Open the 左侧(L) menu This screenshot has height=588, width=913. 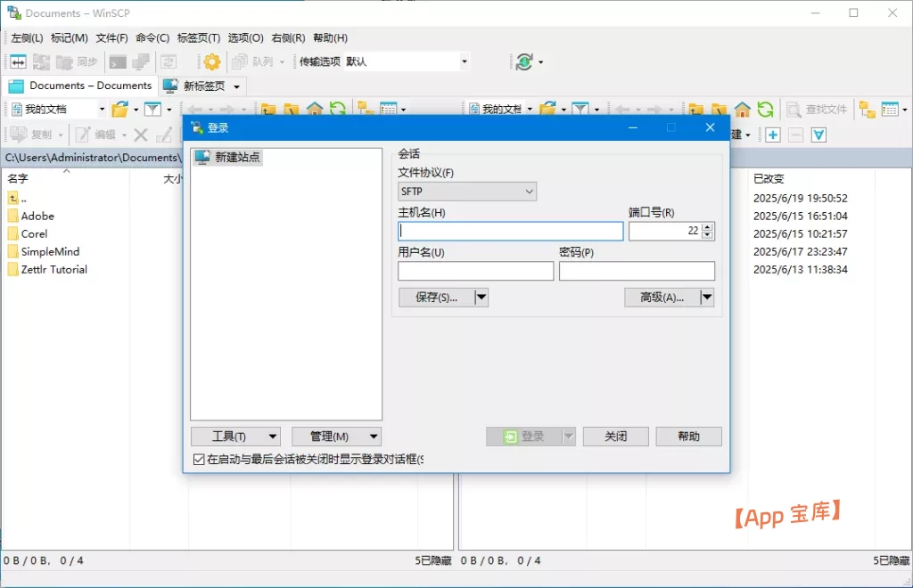pos(27,37)
